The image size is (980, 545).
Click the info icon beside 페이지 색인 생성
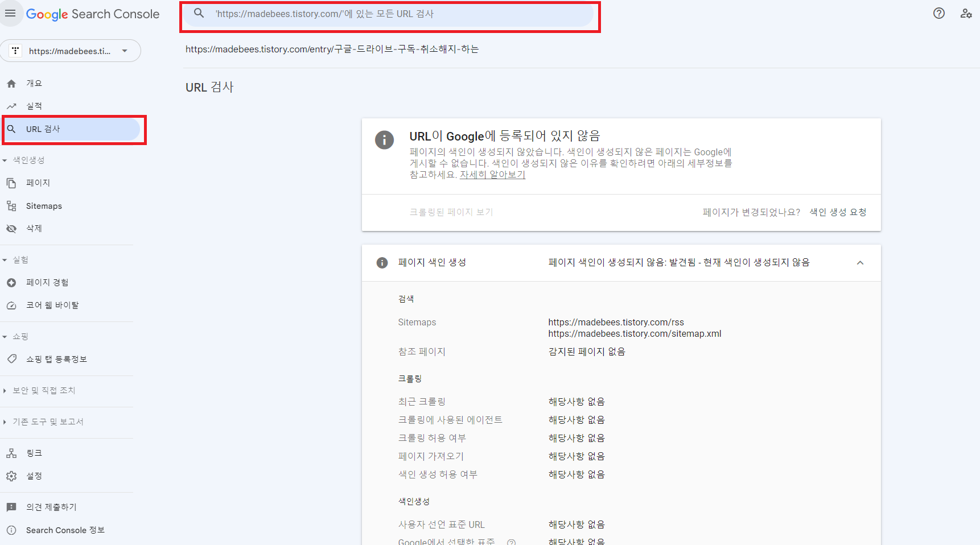[382, 263]
